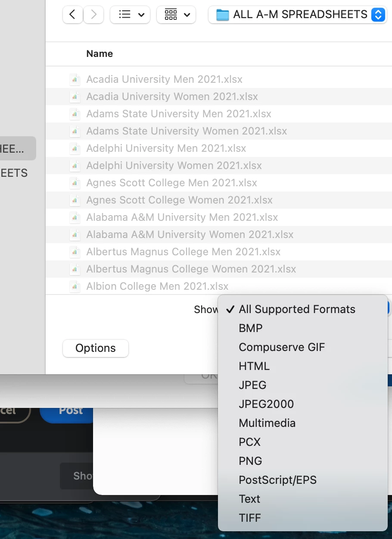Click Albertus Magnus College Men 2021.xlsx icon
Viewport: 392px width, 539px height.
(x=75, y=252)
